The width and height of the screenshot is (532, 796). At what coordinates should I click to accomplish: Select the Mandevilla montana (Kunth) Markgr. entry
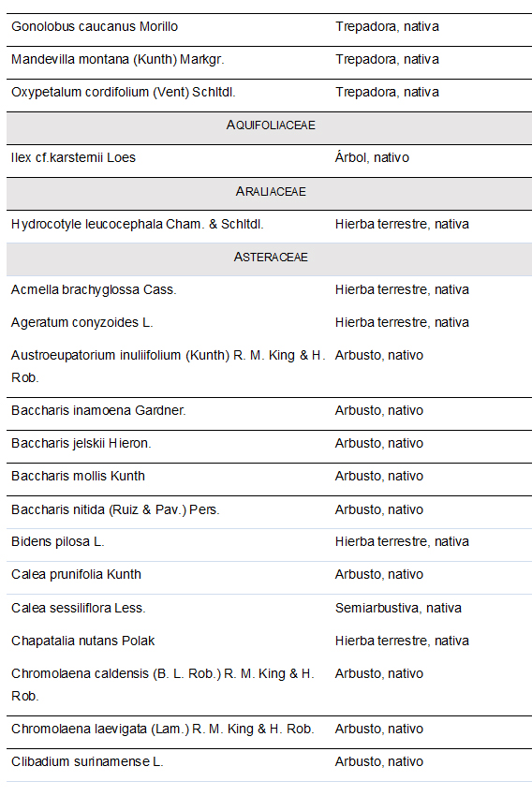[118, 60]
